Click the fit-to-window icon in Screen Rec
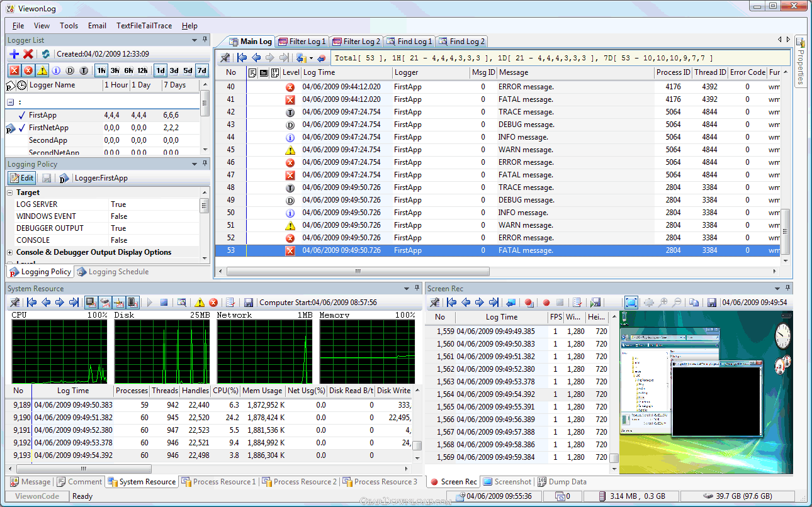 pos(631,303)
